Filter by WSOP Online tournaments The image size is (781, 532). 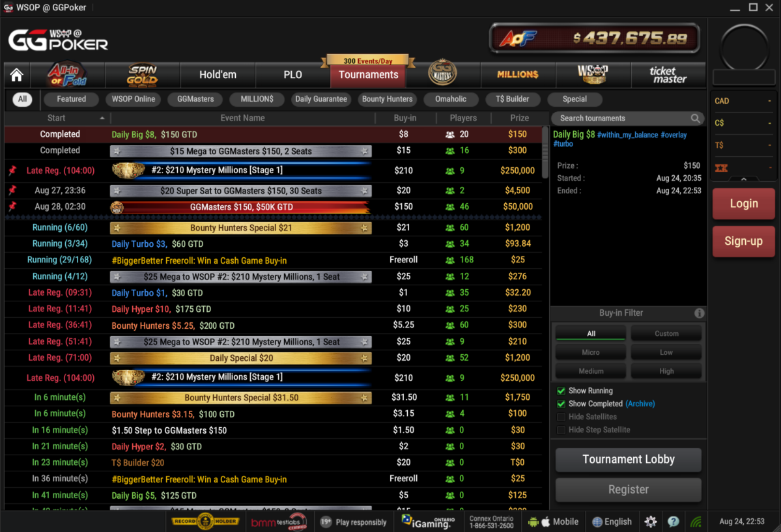[134, 99]
